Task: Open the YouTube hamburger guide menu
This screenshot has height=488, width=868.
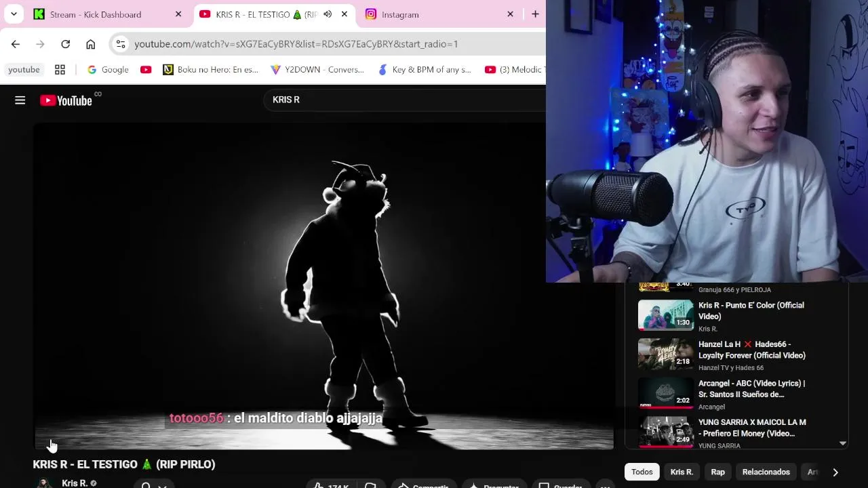Action: click(x=20, y=100)
